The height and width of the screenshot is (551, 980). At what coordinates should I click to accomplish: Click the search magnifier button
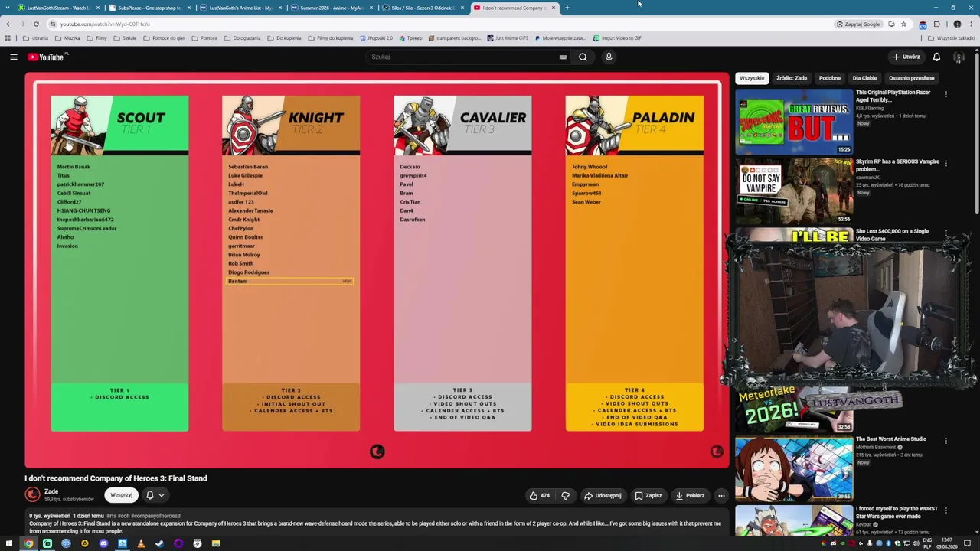(x=583, y=57)
